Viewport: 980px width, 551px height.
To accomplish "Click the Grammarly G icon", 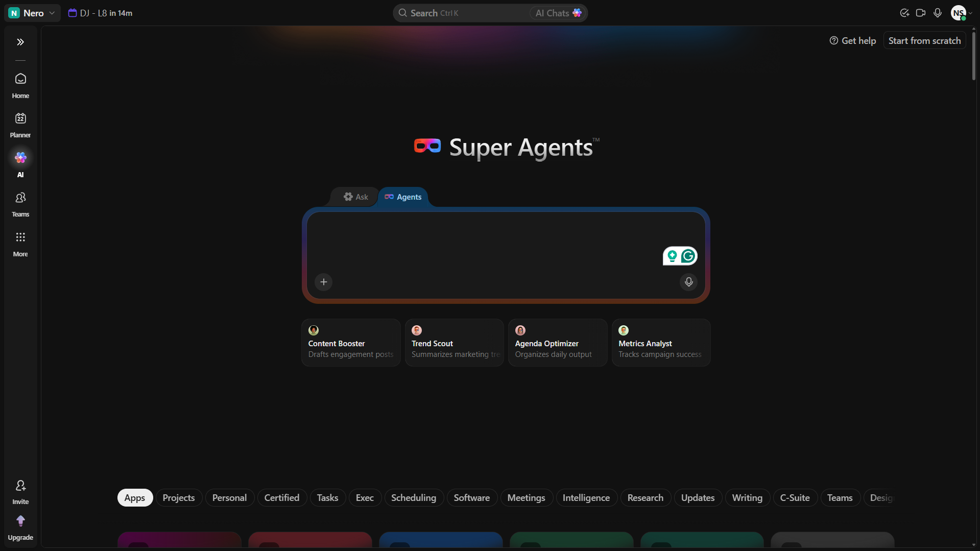I will click(x=688, y=256).
